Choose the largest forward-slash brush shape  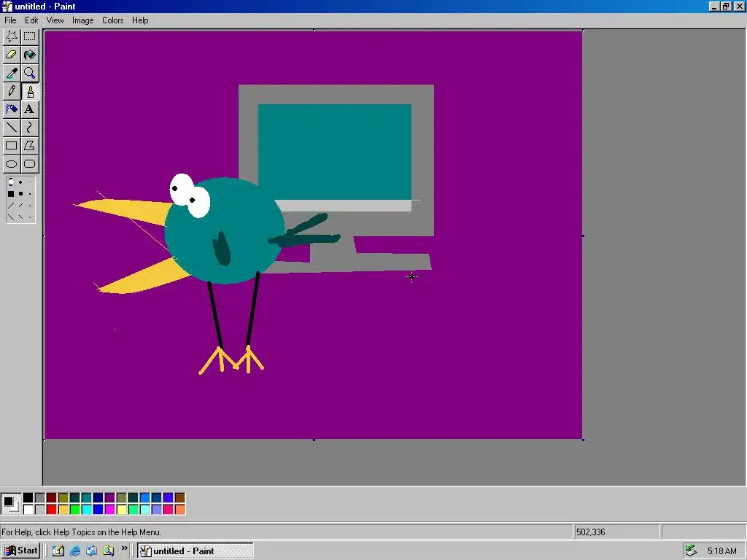click(11, 206)
